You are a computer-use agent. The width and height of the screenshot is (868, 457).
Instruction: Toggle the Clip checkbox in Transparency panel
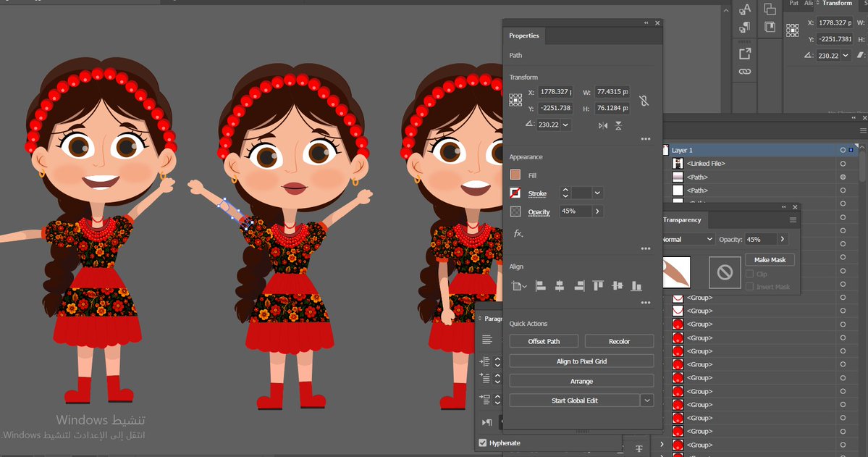(x=749, y=274)
